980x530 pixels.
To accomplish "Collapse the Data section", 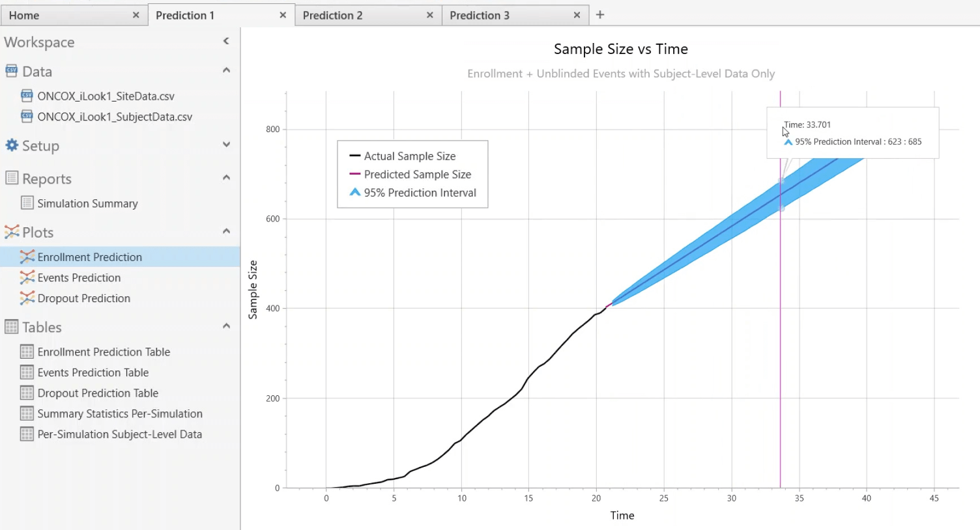I will [226, 70].
